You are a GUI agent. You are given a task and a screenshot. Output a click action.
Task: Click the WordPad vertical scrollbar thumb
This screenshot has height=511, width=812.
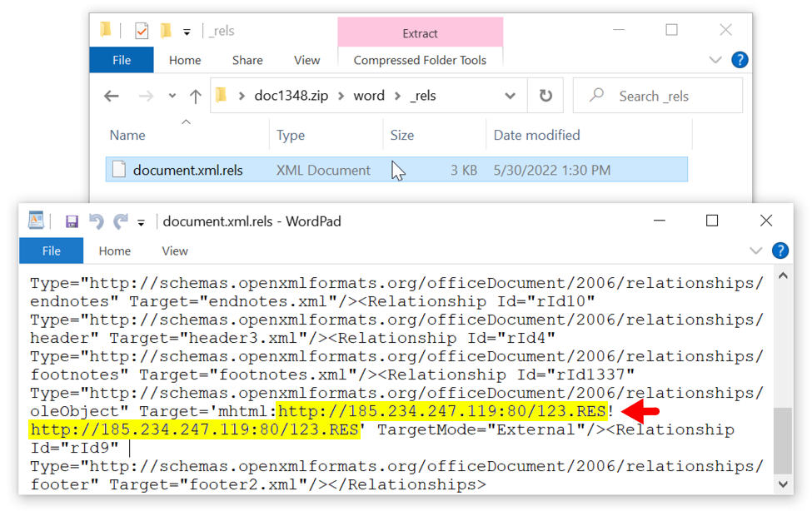[783, 440]
